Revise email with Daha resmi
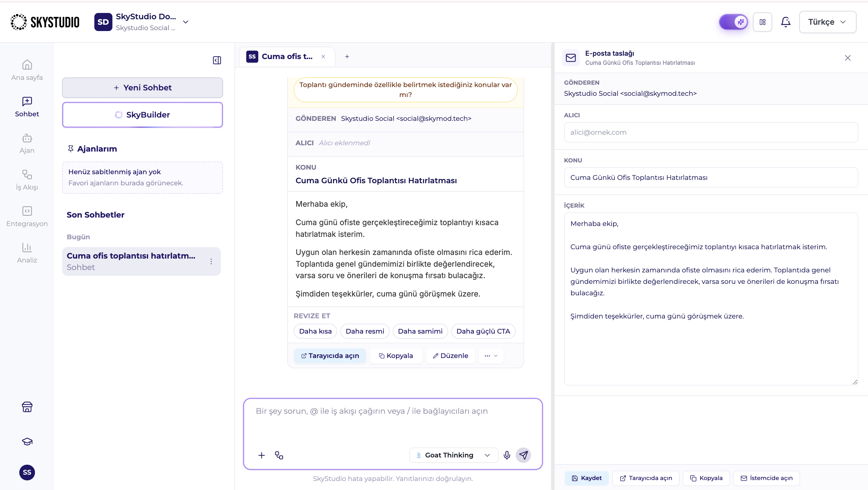The image size is (868, 490). pos(365,331)
